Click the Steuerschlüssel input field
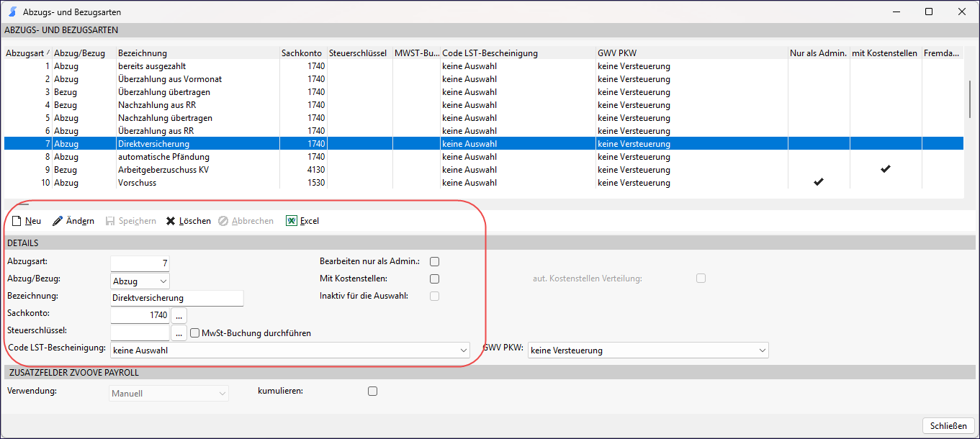 click(140, 332)
